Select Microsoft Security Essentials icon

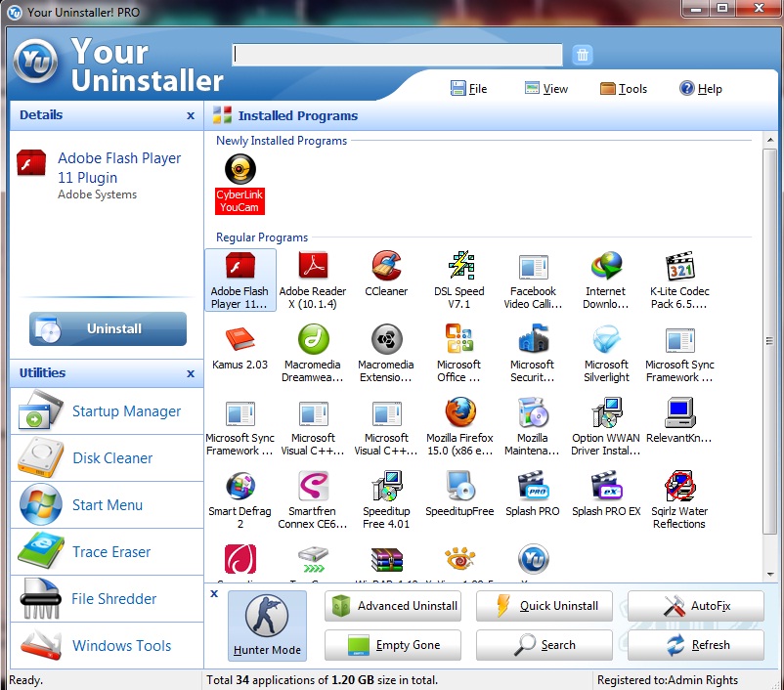(533, 339)
